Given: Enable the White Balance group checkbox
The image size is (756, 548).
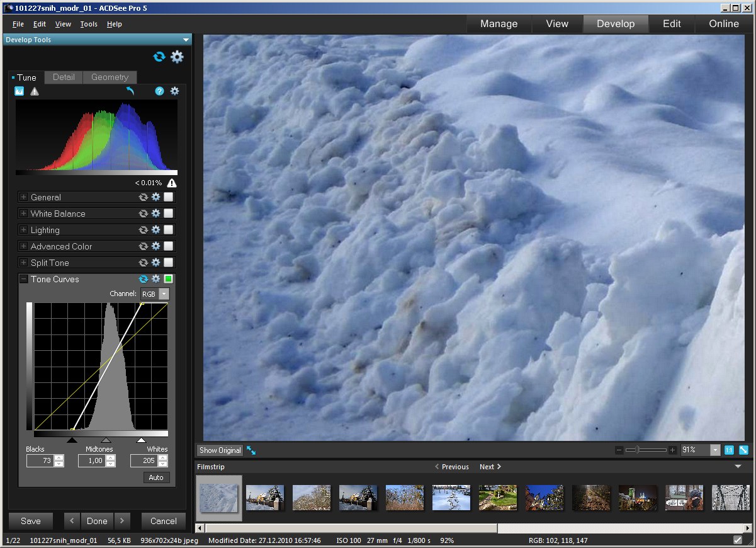Looking at the screenshot, I should (x=168, y=214).
